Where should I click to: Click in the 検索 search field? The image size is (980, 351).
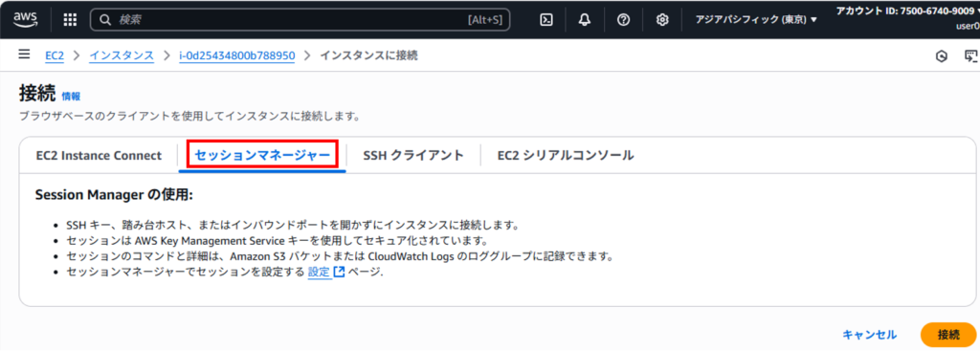(x=300, y=19)
